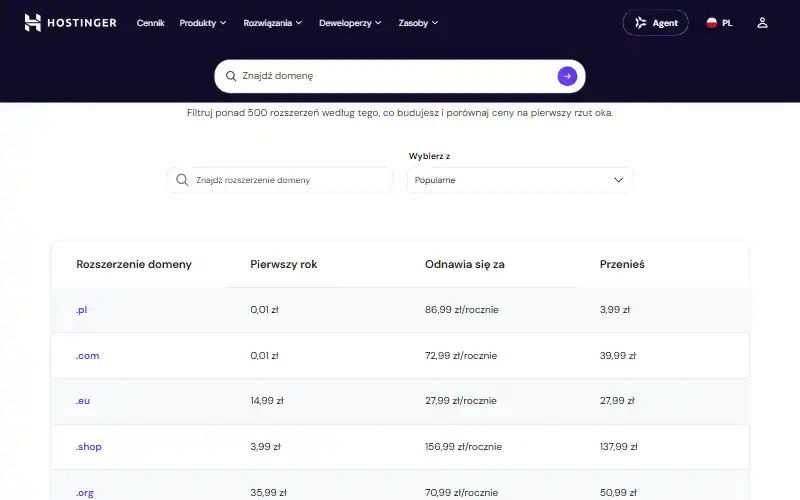Screen dimensions: 800x500
Task: Click Rozszerzenie domeny column header
Action: click(x=134, y=264)
